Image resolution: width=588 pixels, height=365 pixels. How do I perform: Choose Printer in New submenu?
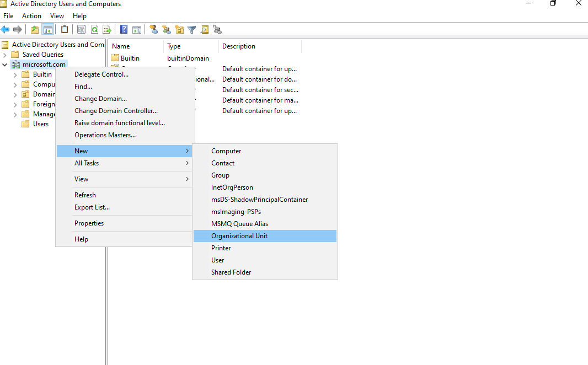(265, 248)
